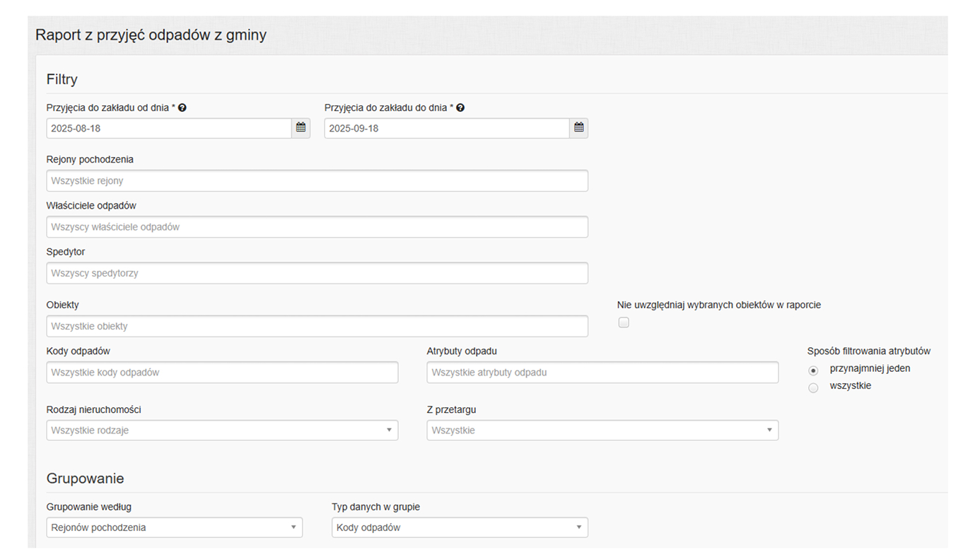Focus the 'Spedytor' input field
This screenshot has width=980, height=560.
pyautogui.click(x=317, y=273)
